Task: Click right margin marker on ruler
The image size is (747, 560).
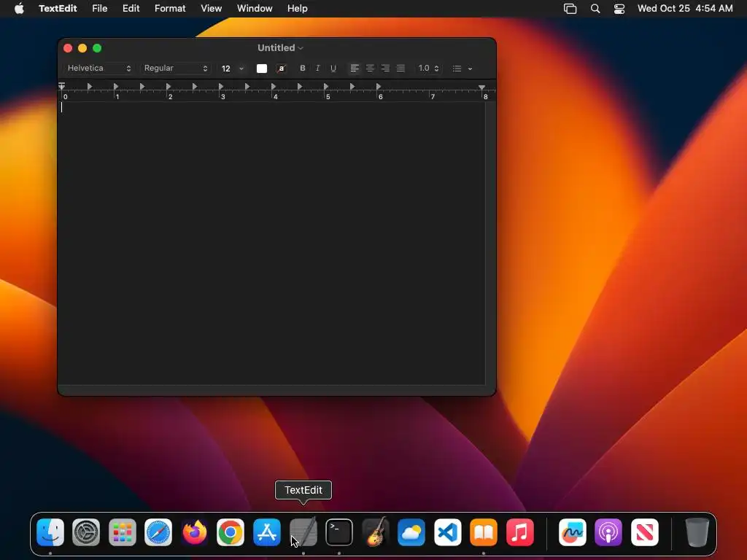Action: point(481,87)
